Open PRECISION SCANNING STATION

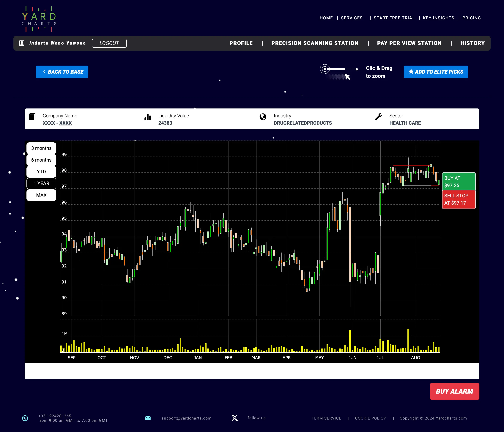click(x=315, y=43)
